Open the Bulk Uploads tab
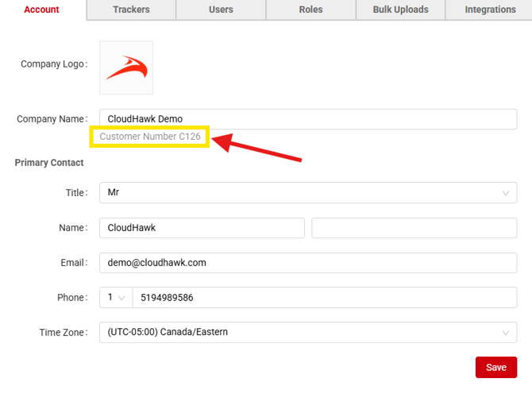 click(x=400, y=10)
